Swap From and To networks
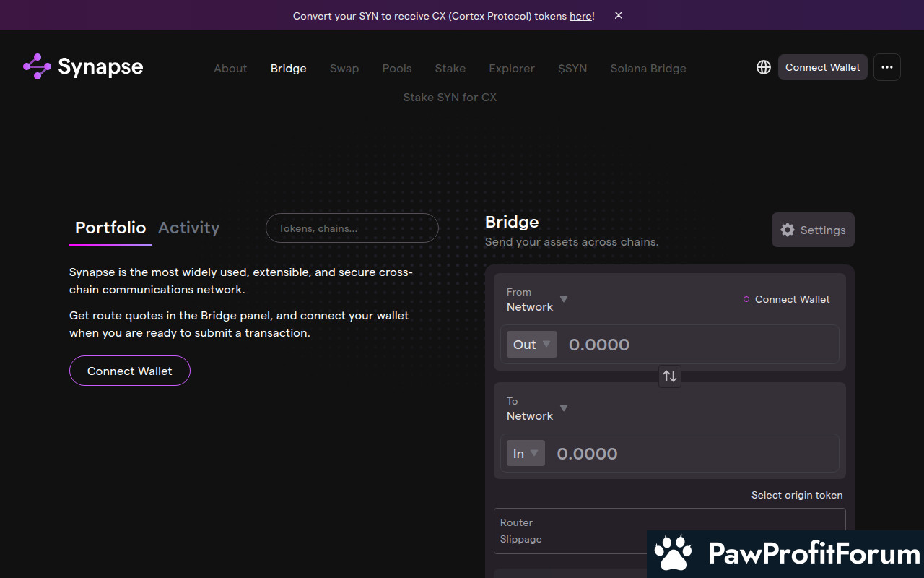 click(x=670, y=376)
